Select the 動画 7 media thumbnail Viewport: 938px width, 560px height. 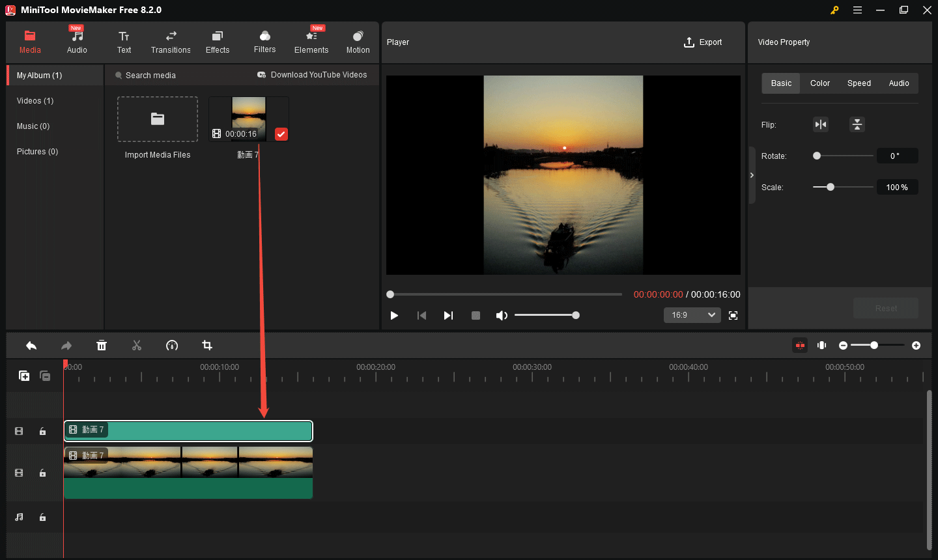249,119
